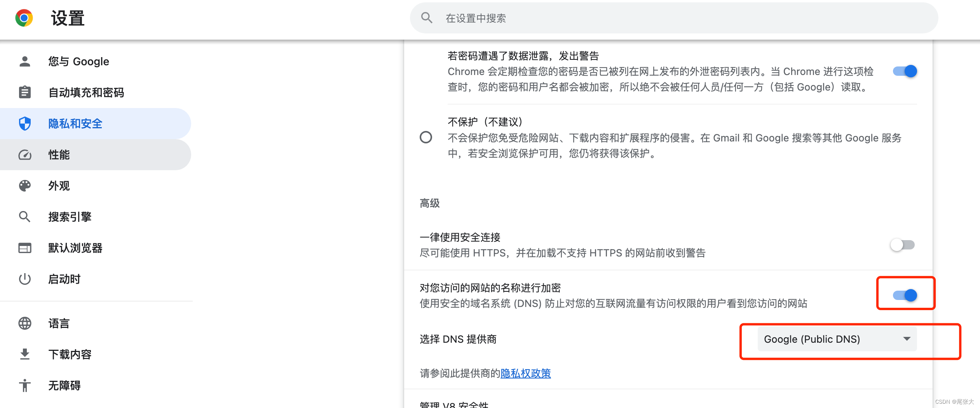Select the 性能 speedometer icon
This screenshot has height=408, width=980.
coord(24,154)
